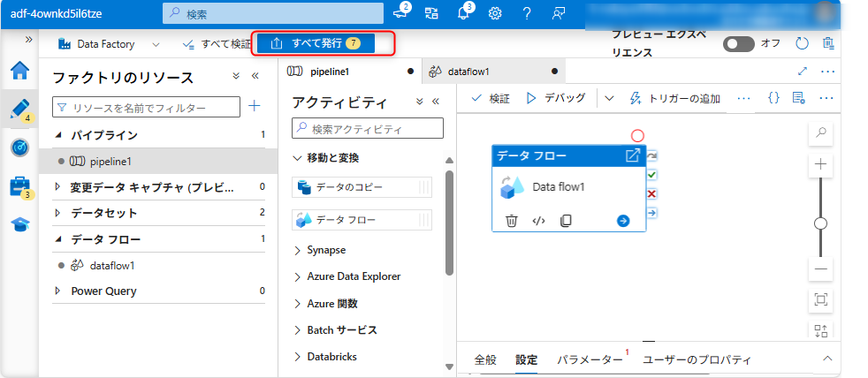
Task: View Data flow1 activity code icon
Action: (x=538, y=221)
